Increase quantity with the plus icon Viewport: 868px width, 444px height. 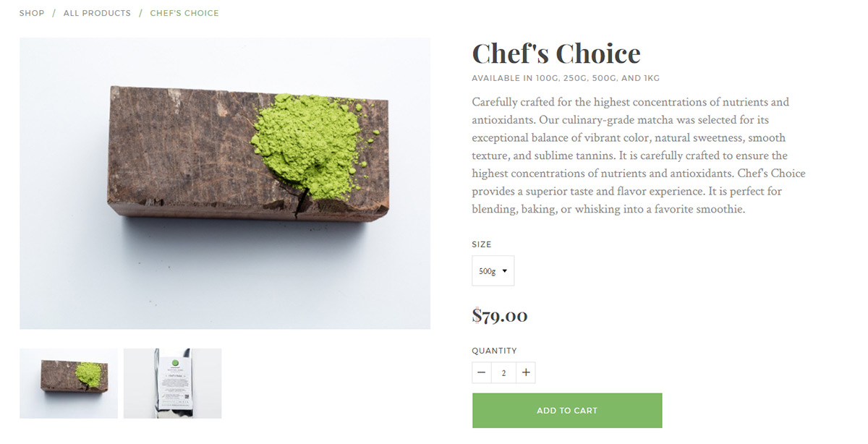(526, 373)
